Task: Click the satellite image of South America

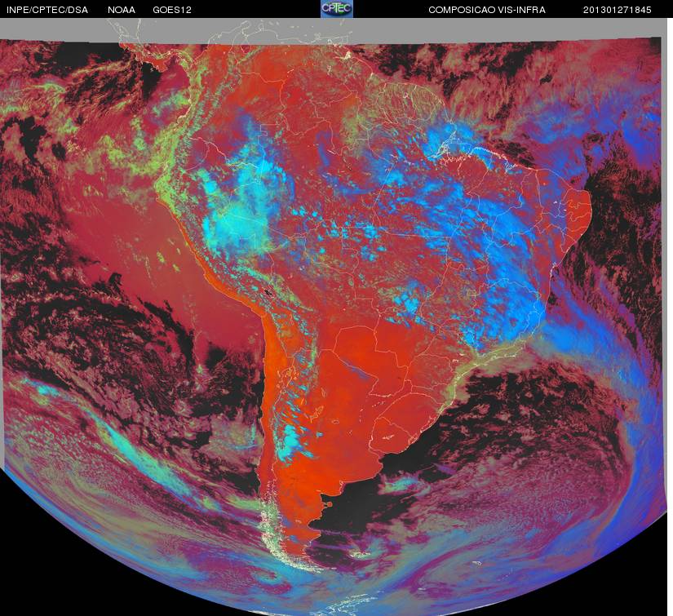Action: pos(334,317)
